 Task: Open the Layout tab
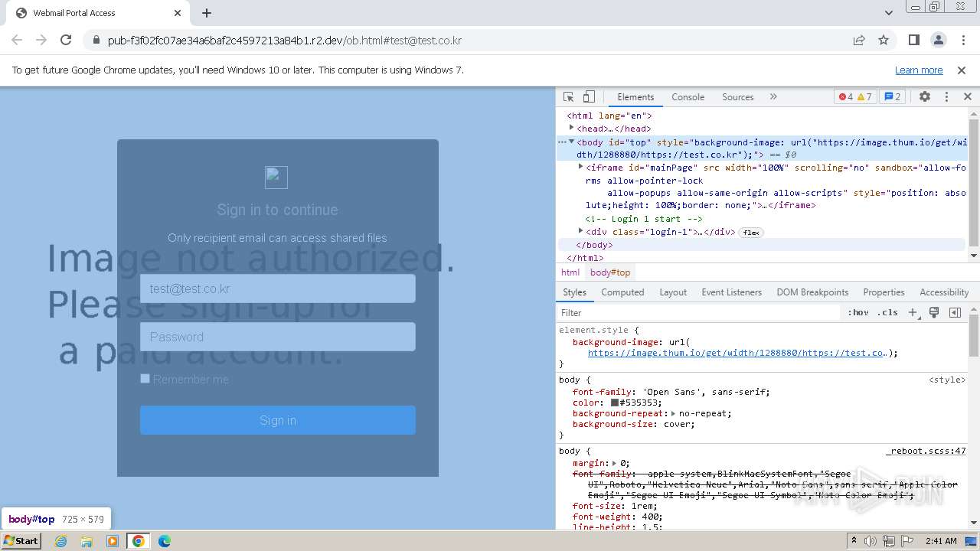pyautogui.click(x=673, y=292)
